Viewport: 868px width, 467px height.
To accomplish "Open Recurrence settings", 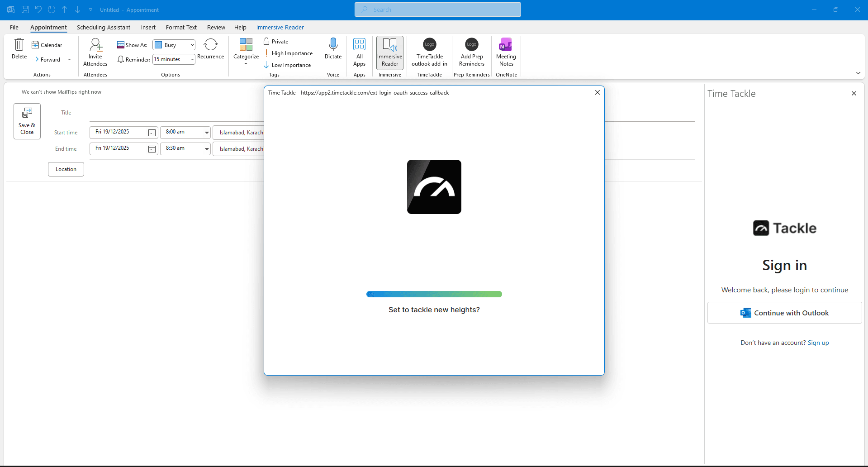I will pos(211,49).
